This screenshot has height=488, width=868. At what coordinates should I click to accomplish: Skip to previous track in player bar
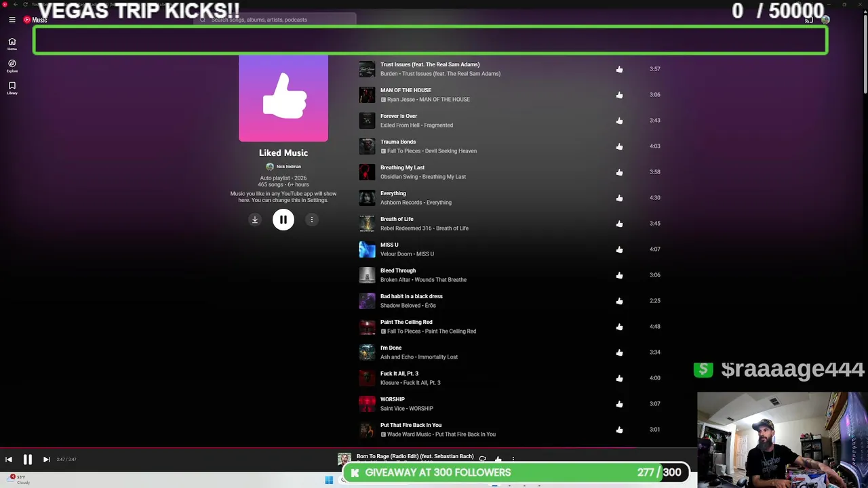(x=9, y=460)
